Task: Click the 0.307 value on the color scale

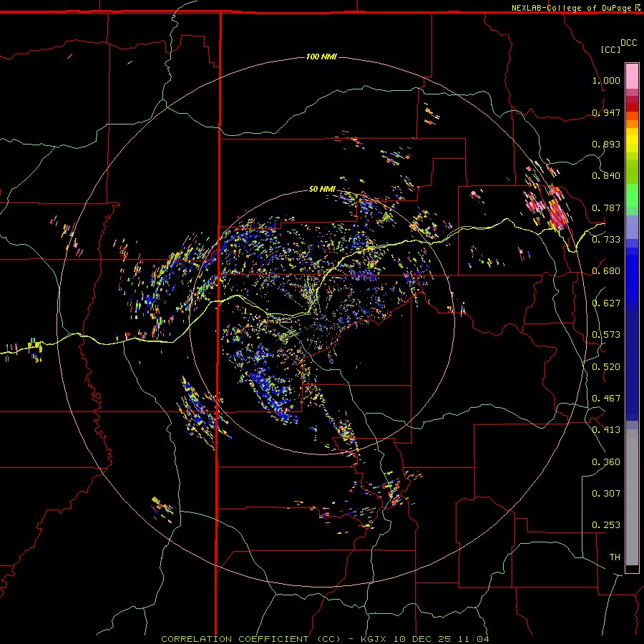Action: coord(606,494)
